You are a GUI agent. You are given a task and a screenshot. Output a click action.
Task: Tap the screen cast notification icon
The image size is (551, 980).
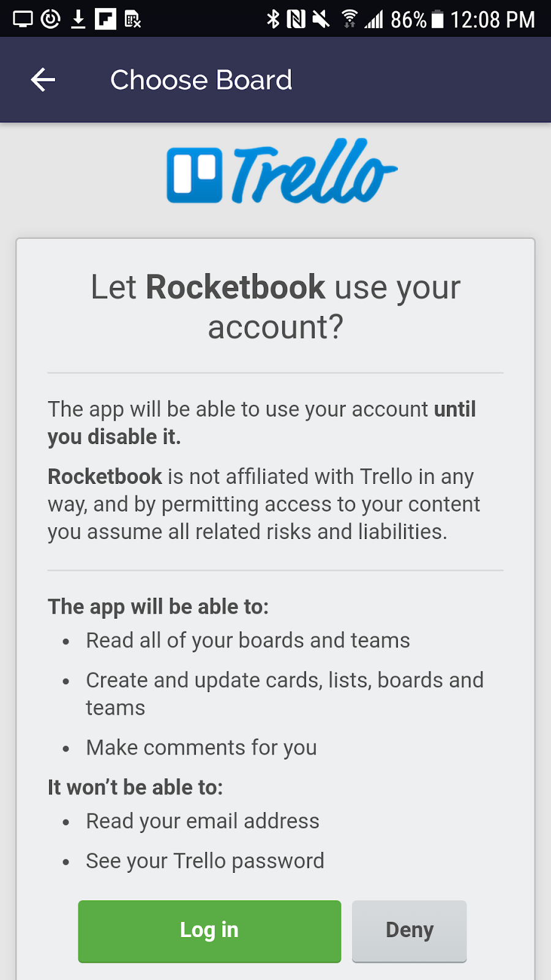point(23,19)
